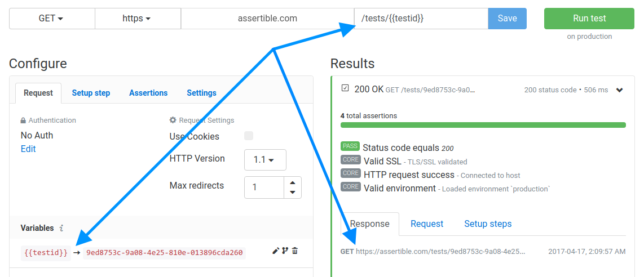
Task: Click the Max redirects number field
Action: point(264,187)
